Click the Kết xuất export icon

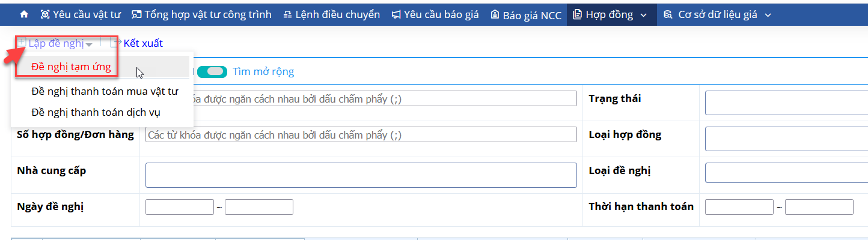tap(116, 43)
